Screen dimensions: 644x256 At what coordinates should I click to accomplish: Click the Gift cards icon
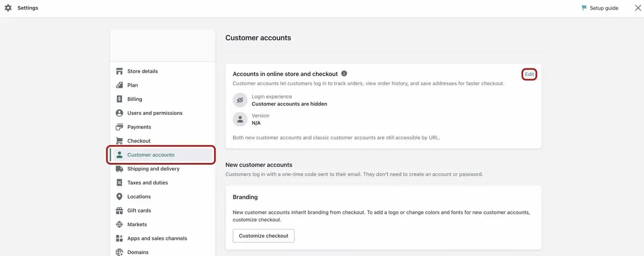(119, 211)
